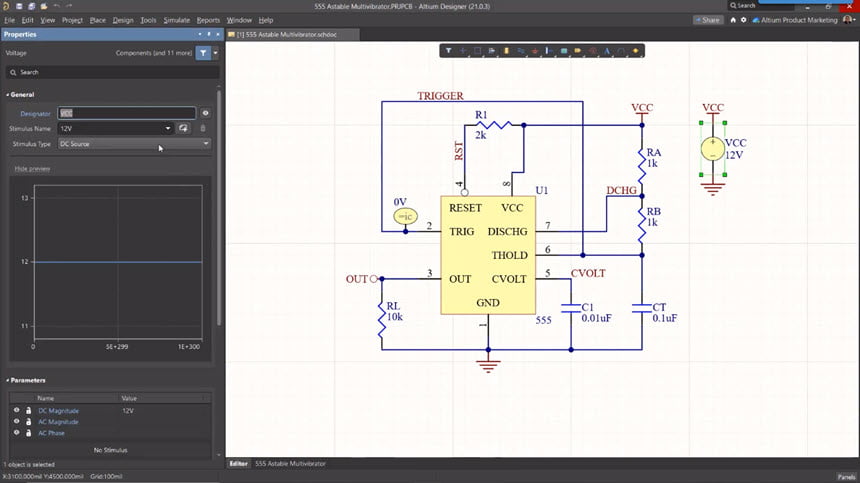This screenshot has height=483, width=860.
Task: Toggle visibility of DC Magnitude parameter
Action: [16, 410]
